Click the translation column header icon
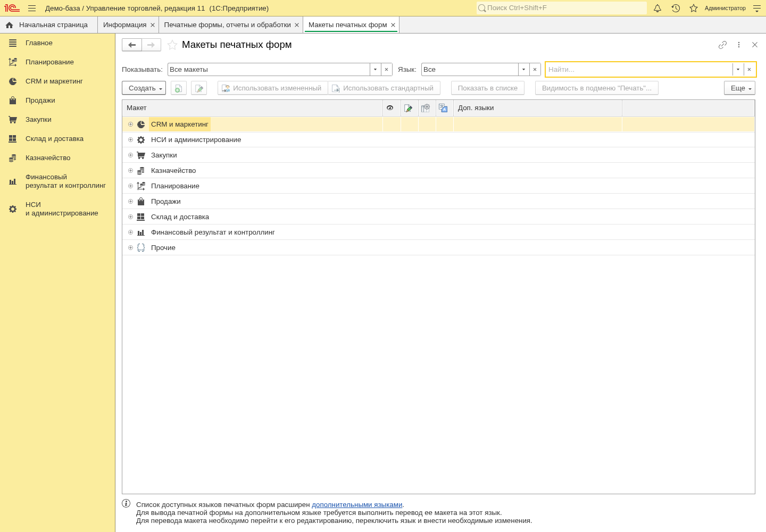The image size is (766, 532). click(443, 108)
